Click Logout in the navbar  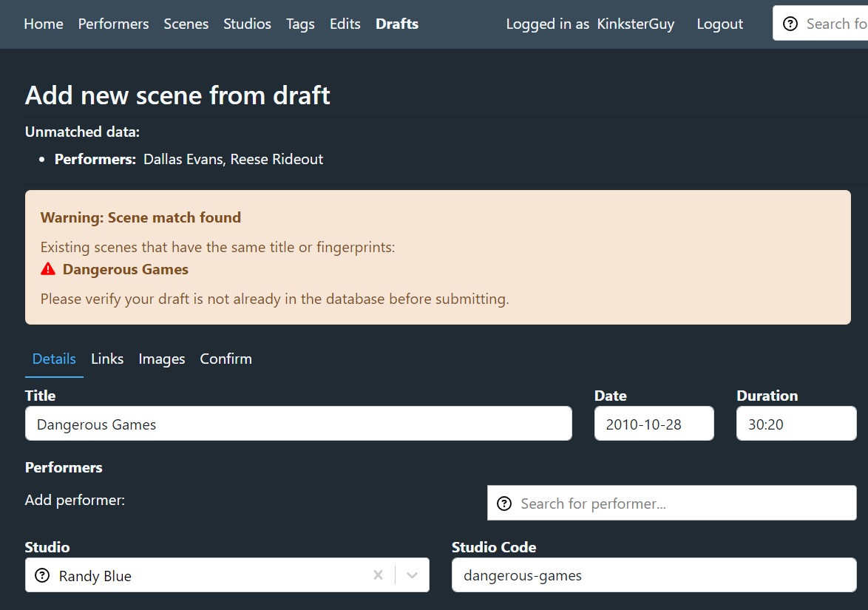coord(719,24)
